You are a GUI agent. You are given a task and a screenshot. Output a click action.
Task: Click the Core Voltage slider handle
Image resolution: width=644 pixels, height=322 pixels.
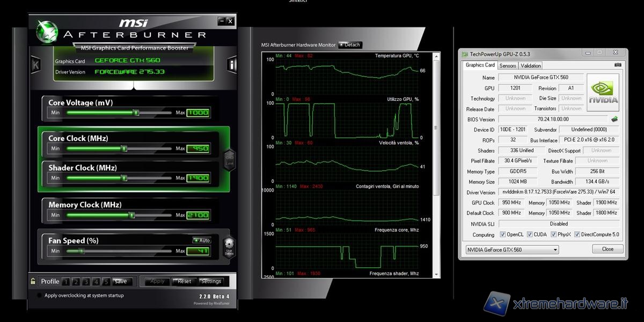pos(136,113)
